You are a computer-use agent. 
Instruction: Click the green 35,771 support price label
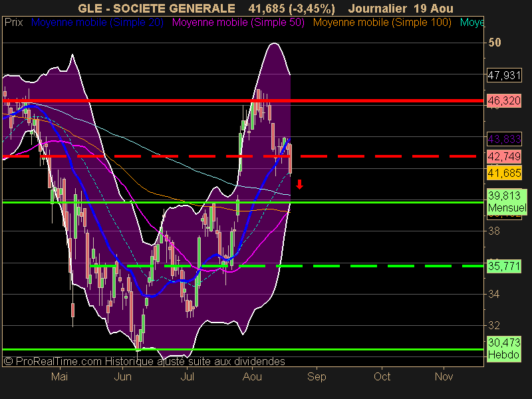pyautogui.click(x=504, y=266)
